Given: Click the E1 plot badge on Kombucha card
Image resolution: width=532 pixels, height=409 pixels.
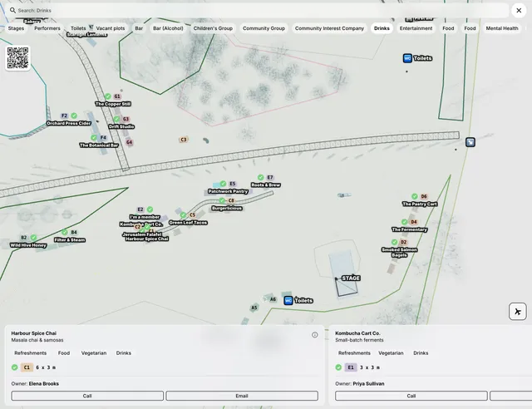Looking at the screenshot, I should tap(351, 367).
